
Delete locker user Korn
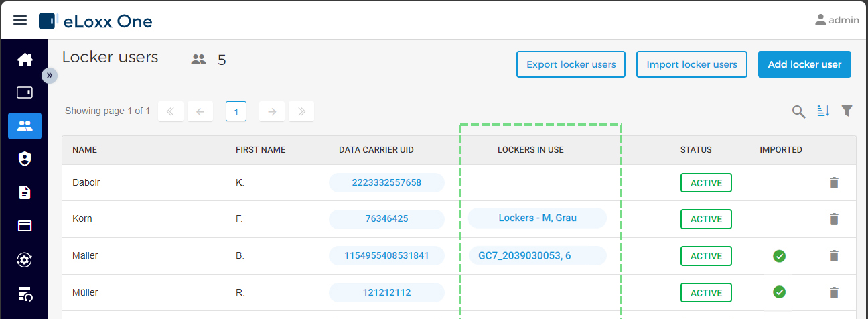834,218
